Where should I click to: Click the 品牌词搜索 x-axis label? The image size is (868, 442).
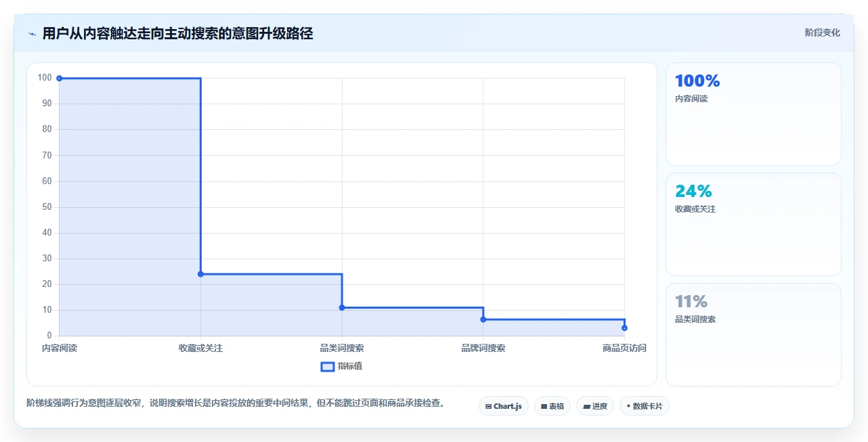click(x=483, y=348)
